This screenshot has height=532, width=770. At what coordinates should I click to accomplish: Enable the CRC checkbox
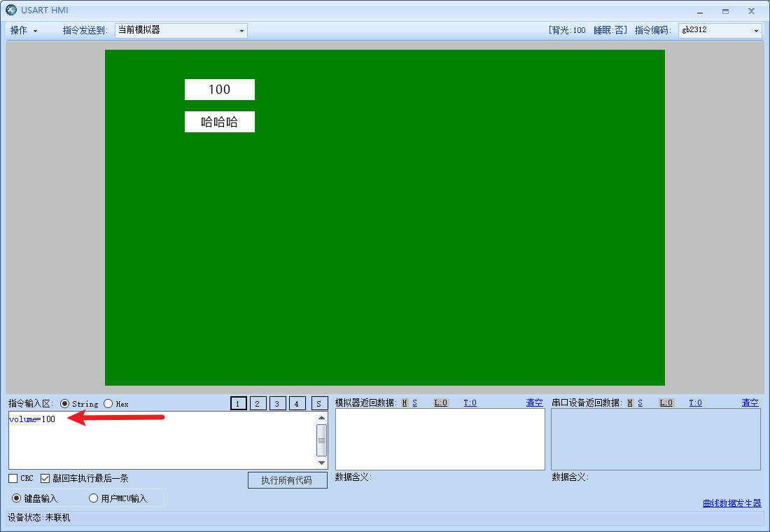13,478
